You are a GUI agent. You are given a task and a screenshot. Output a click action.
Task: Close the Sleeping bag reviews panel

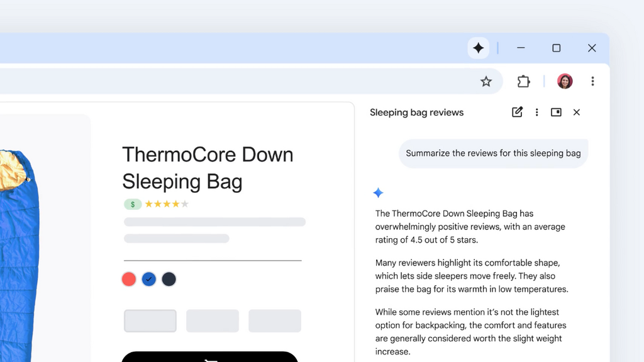577,112
